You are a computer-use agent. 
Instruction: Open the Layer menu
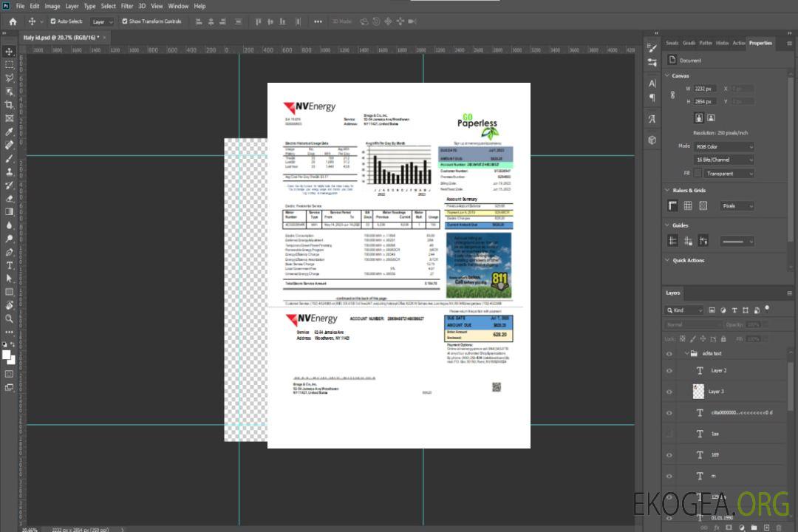(72, 6)
